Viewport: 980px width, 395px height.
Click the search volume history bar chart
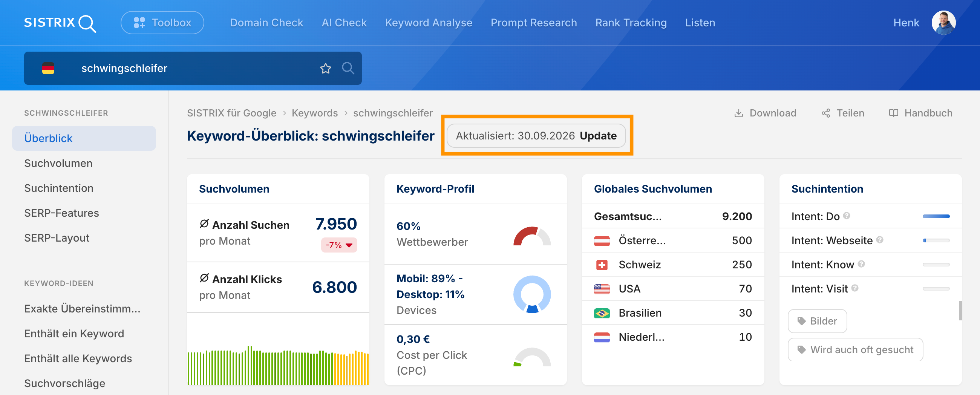click(x=278, y=366)
